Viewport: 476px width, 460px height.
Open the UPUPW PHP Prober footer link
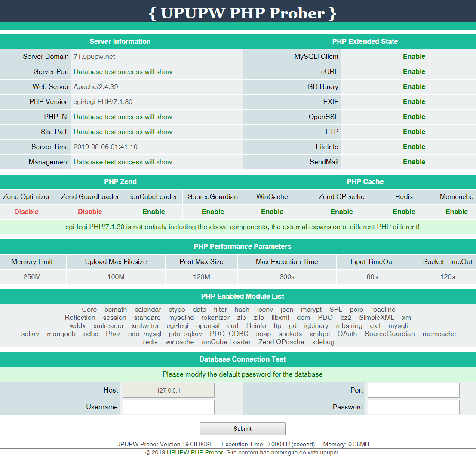point(195,452)
